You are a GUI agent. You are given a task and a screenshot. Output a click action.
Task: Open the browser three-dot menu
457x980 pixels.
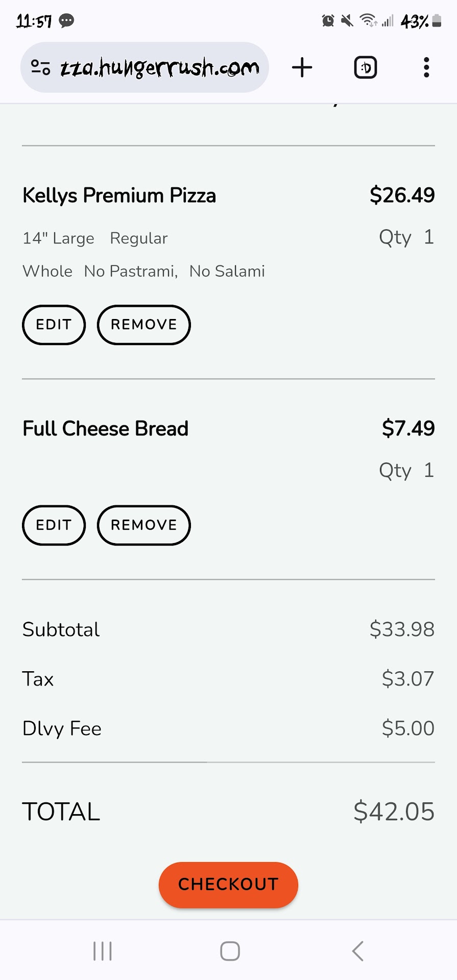(426, 67)
